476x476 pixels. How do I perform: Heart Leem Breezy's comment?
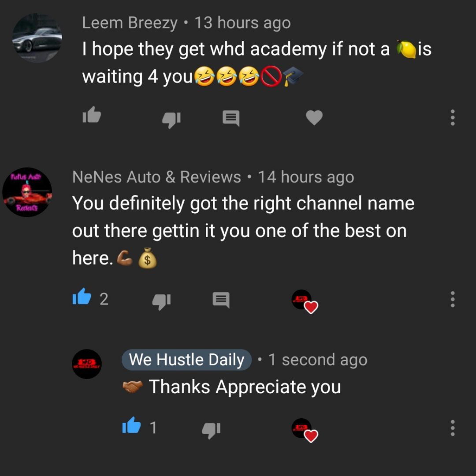(x=314, y=118)
